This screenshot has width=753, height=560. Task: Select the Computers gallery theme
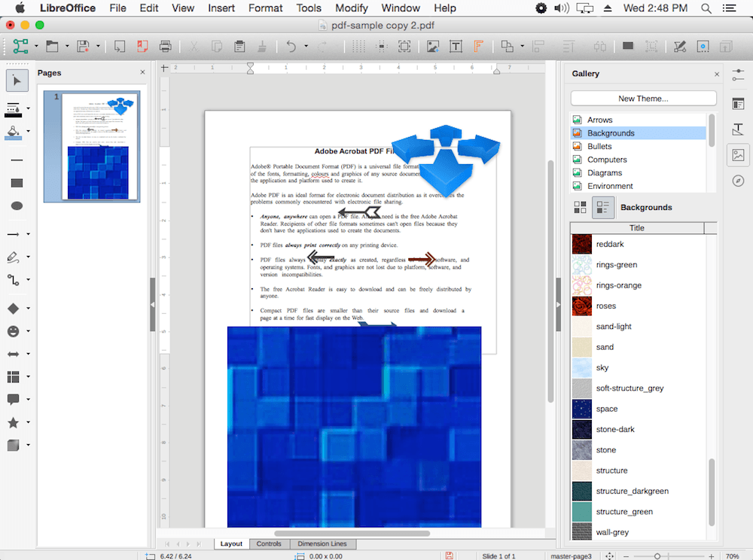[639, 160]
